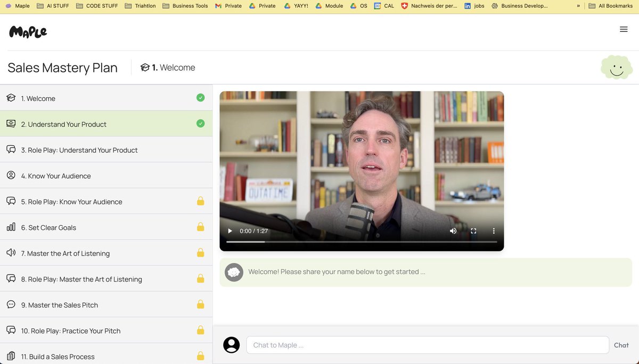Open the hamburger menu
The image size is (639, 364).
tap(624, 29)
